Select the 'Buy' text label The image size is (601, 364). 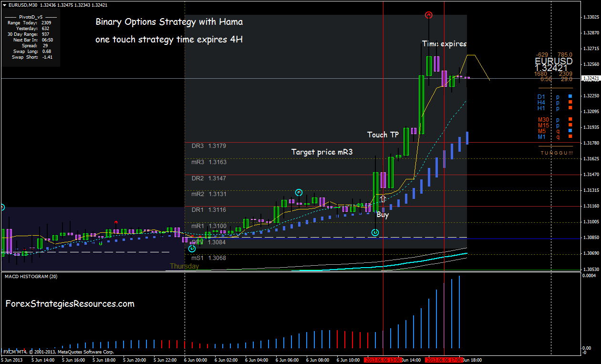[x=383, y=215]
